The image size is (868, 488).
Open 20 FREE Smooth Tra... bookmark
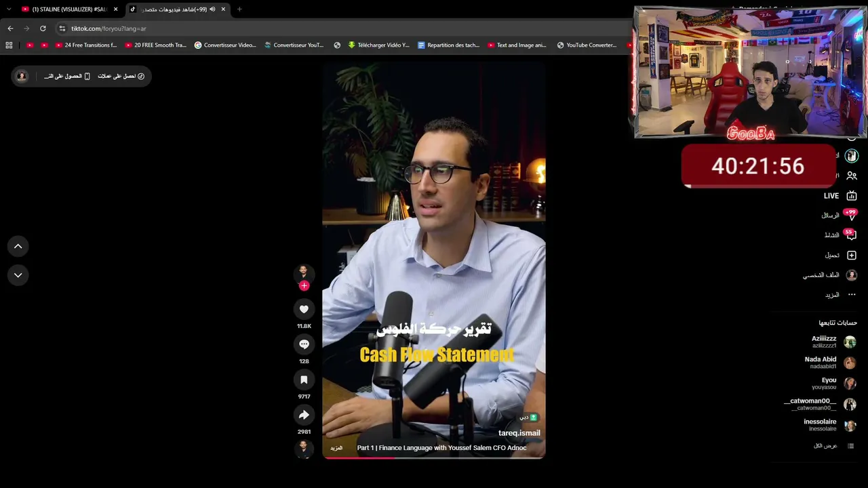[x=156, y=45]
